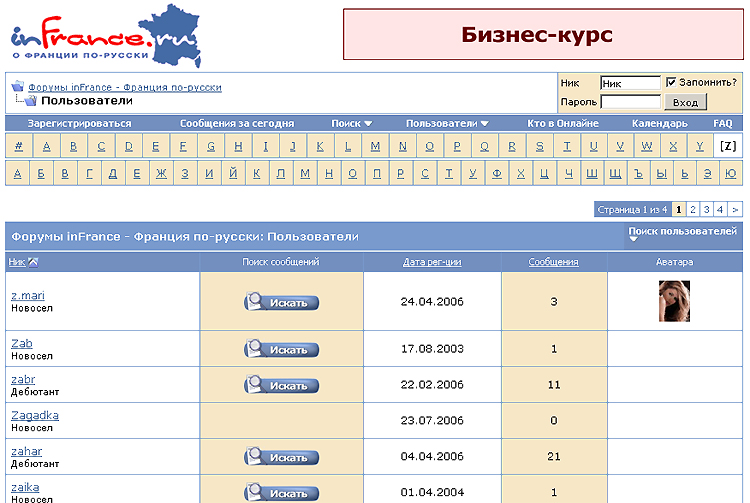Toggle the Запомнить checkbox
Viewport: 750px width, 503px height.
(x=672, y=82)
